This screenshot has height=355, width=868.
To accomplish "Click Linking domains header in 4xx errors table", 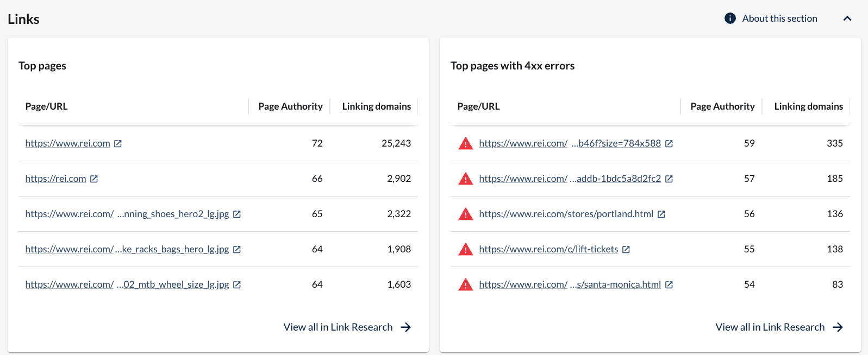I will point(808,106).
